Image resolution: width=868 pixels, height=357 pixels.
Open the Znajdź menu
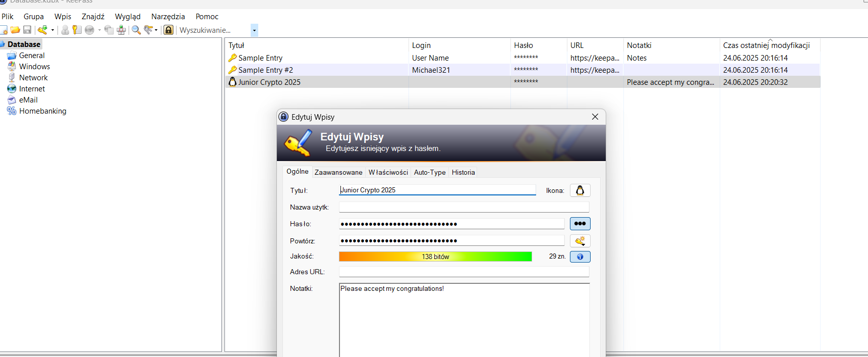pyautogui.click(x=93, y=17)
